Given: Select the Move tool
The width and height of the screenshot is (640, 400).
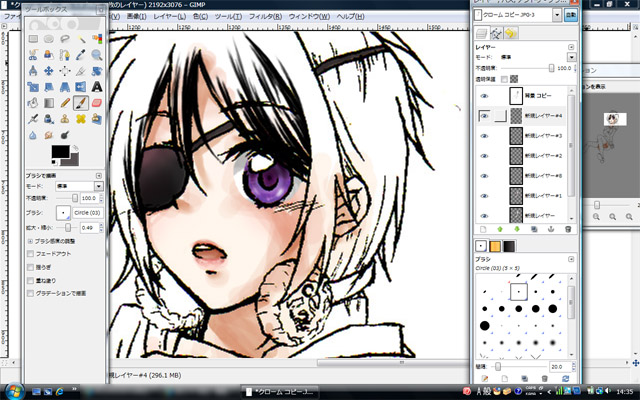Looking at the screenshot, I should click(49, 71).
